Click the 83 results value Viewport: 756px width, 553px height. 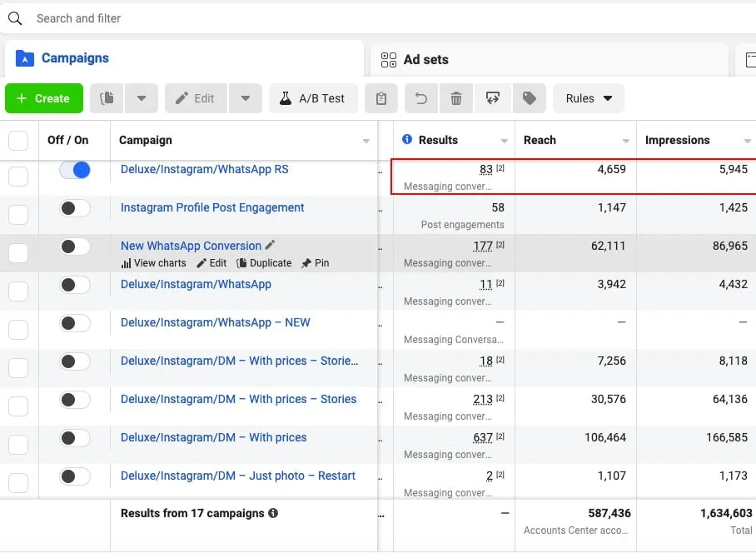tap(486, 169)
